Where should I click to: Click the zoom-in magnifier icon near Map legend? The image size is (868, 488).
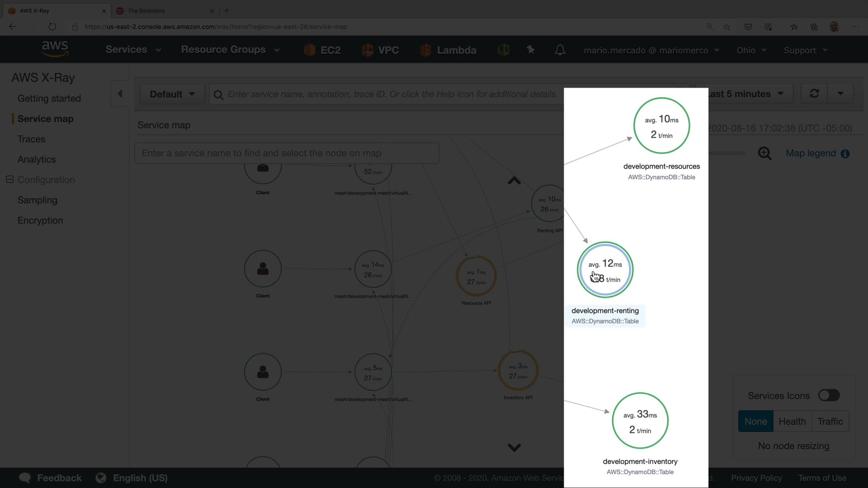coord(764,154)
